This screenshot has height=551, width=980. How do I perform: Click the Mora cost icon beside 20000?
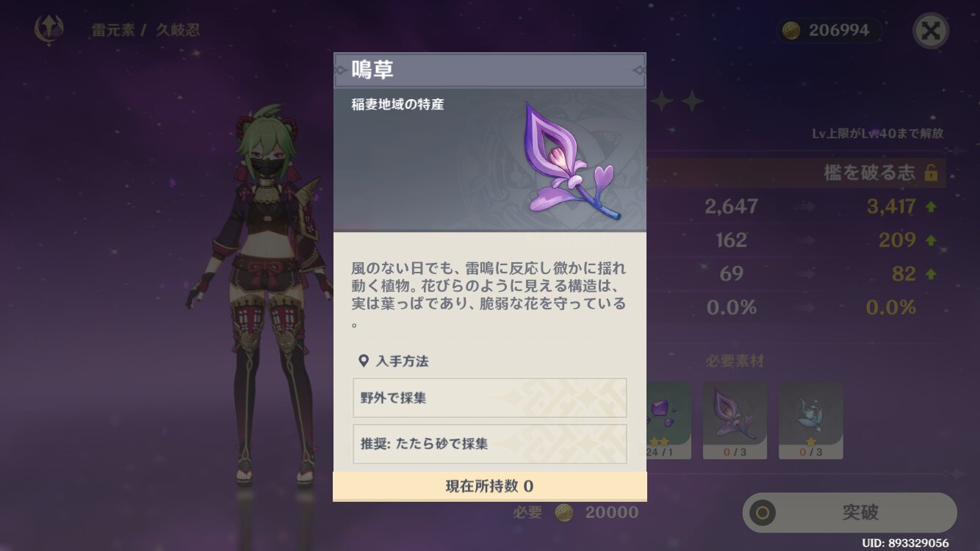pyautogui.click(x=564, y=512)
